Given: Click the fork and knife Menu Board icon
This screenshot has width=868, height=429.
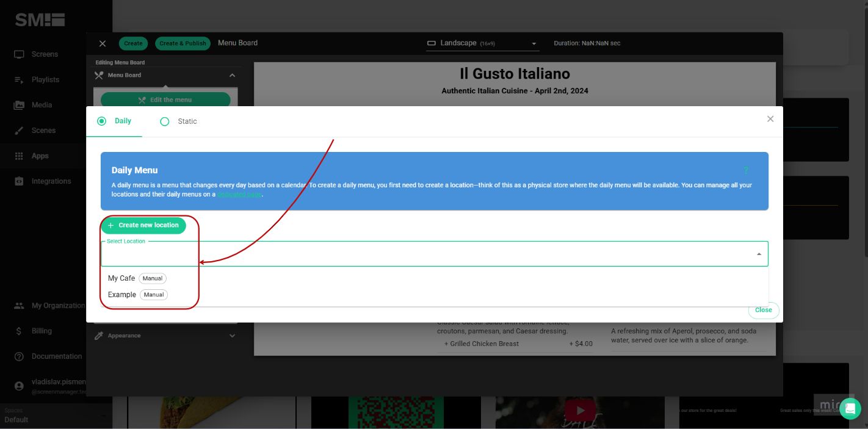Looking at the screenshot, I should coord(99,75).
